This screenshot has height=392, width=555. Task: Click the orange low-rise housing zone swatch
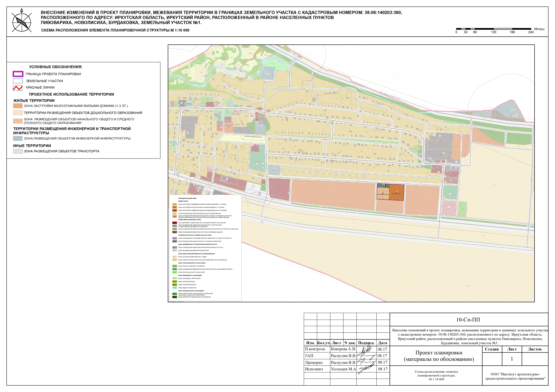[18, 106]
